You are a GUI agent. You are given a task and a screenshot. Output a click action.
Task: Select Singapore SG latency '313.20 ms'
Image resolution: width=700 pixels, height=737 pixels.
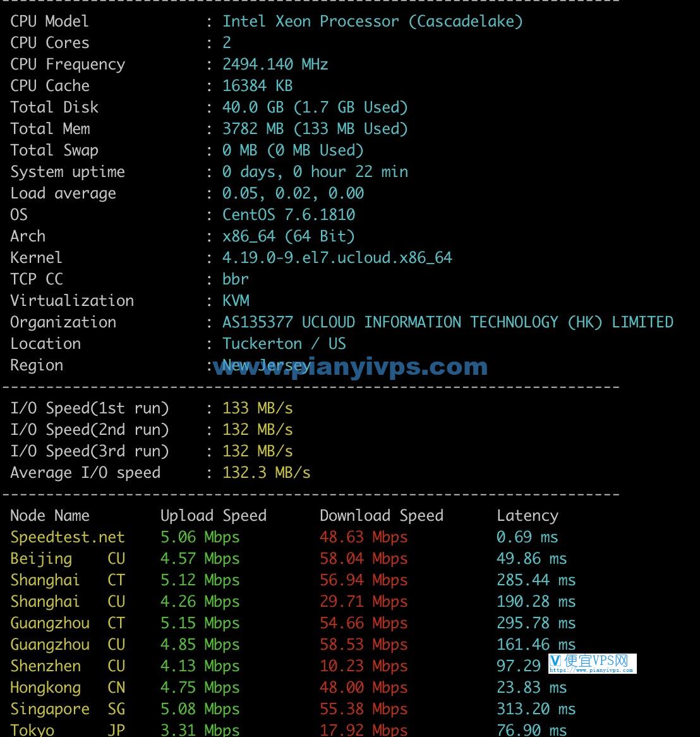[x=536, y=709]
